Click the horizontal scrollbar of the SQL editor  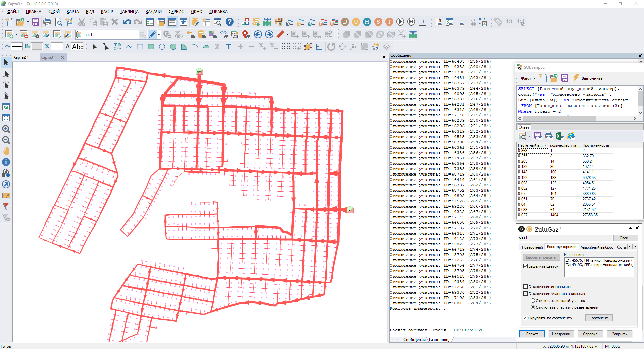560,118
